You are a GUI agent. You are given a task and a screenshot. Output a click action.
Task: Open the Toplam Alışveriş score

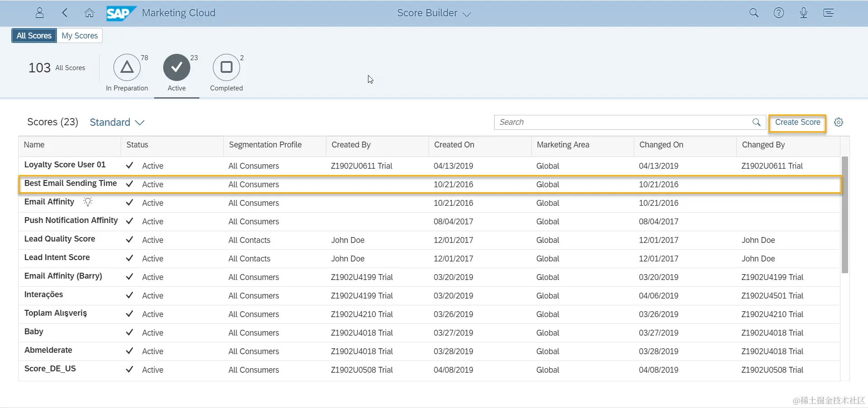[55, 313]
